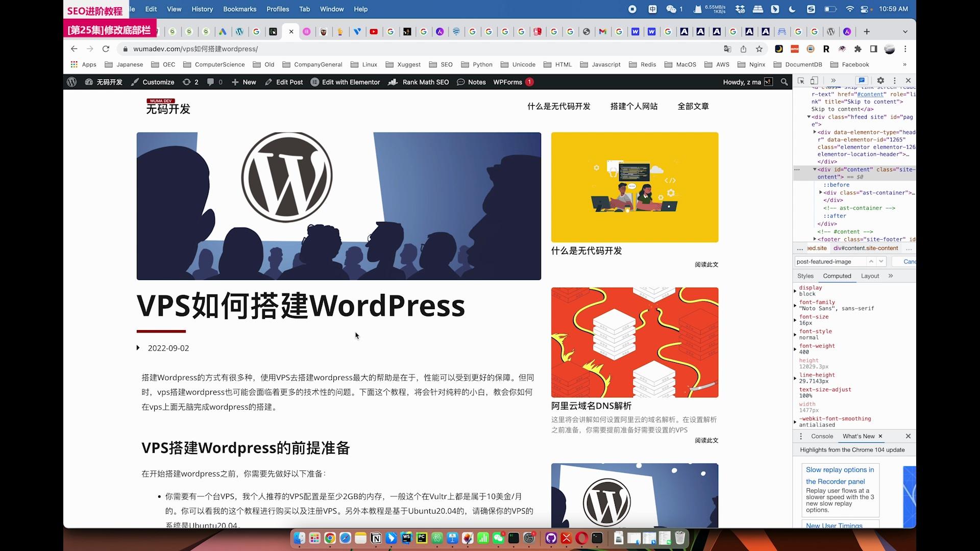The image size is (980, 551).
Task: Click 什么是无代码开发 nav menu link
Action: pos(558,106)
